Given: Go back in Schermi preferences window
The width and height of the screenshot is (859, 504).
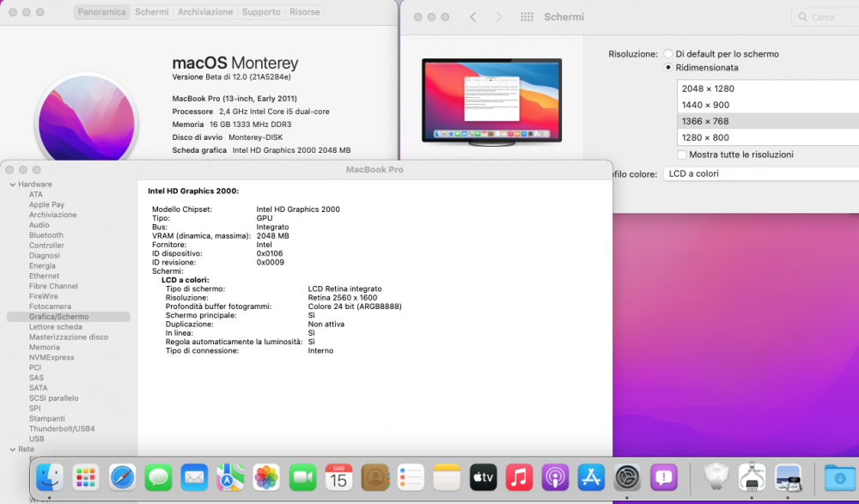Looking at the screenshot, I should click(472, 17).
